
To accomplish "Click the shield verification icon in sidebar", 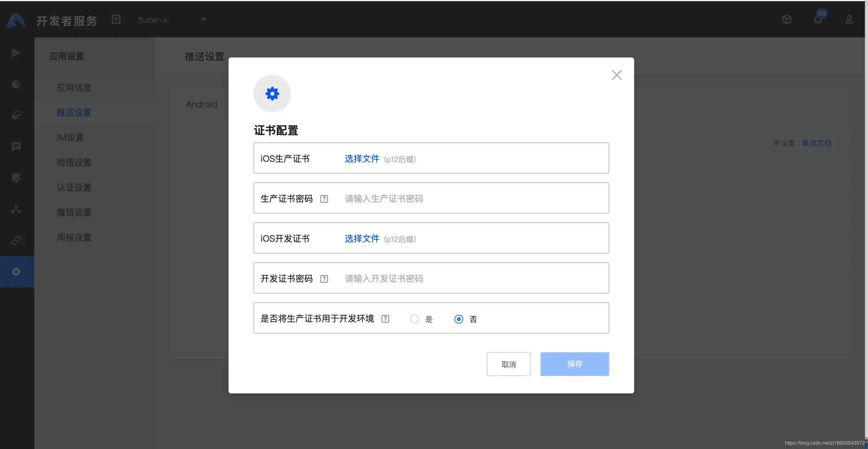I will (x=16, y=178).
